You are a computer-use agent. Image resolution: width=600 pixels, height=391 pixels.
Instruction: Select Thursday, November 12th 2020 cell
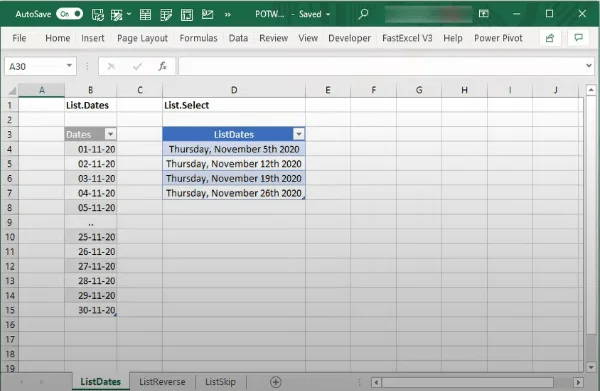(234, 164)
